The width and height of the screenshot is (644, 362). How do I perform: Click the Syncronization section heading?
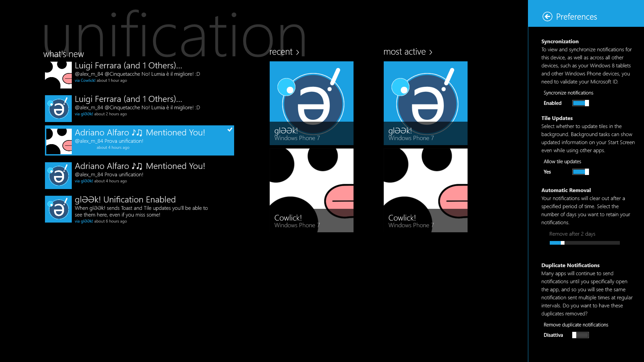[x=560, y=42]
